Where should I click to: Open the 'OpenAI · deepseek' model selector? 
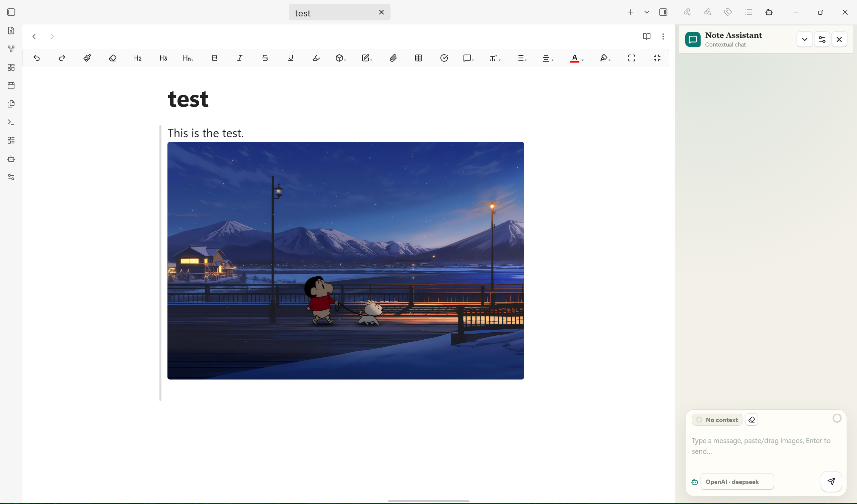coord(737,482)
